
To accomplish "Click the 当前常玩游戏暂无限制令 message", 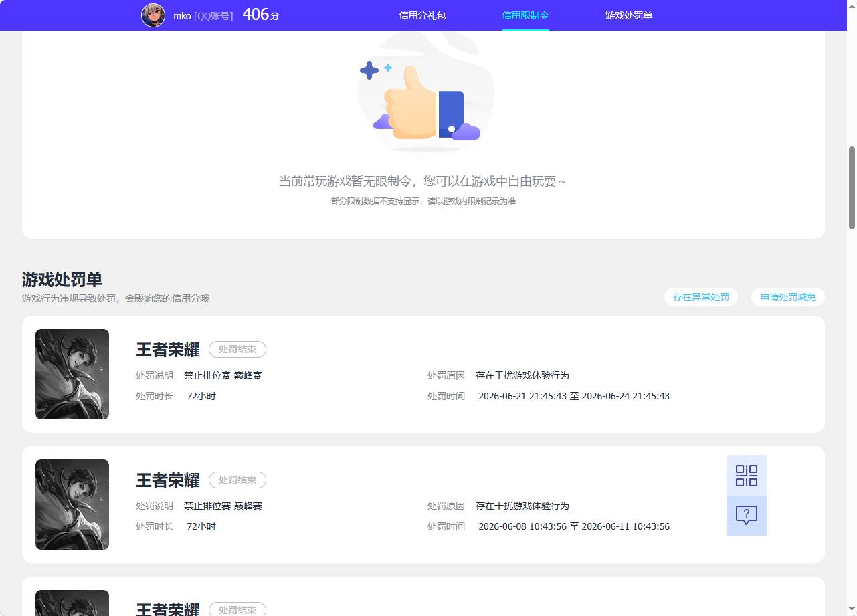I will 423,181.
